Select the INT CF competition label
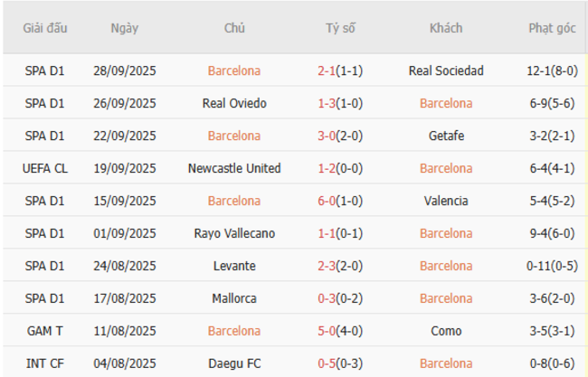Viewport: 588px width, 377px height. coord(47,363)
